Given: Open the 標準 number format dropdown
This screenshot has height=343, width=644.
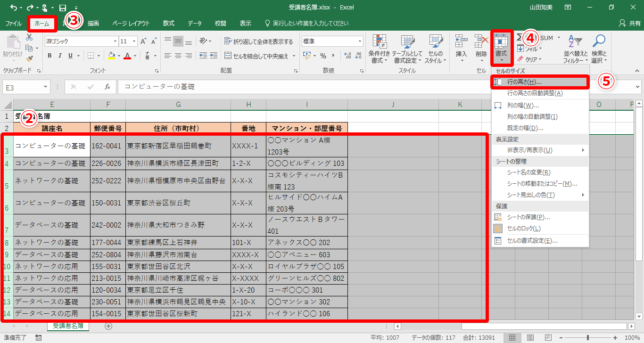Looking at the screenshot, I should click(x=360, y=41).
